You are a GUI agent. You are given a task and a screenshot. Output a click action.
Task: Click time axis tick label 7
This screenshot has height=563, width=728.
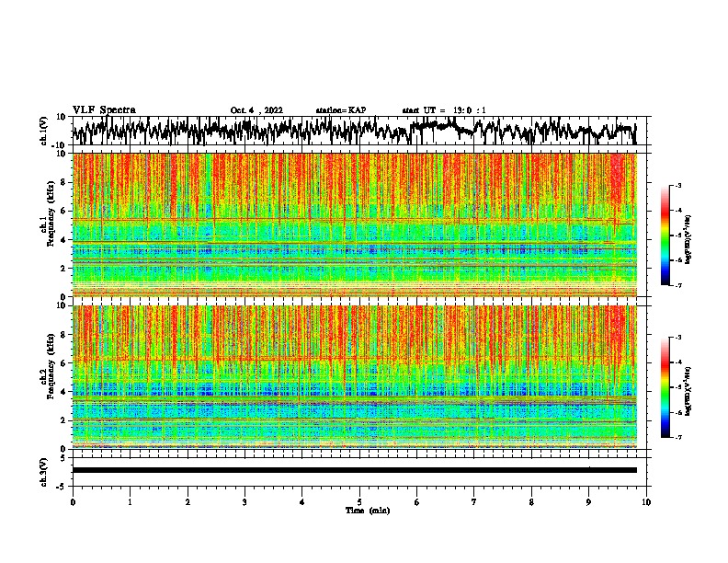pos(474,502)
